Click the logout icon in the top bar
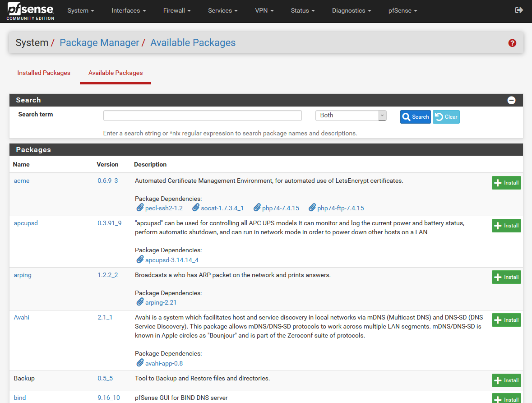Image resolution: width=532 pixels, height=403 pixels. pos(519,10)
